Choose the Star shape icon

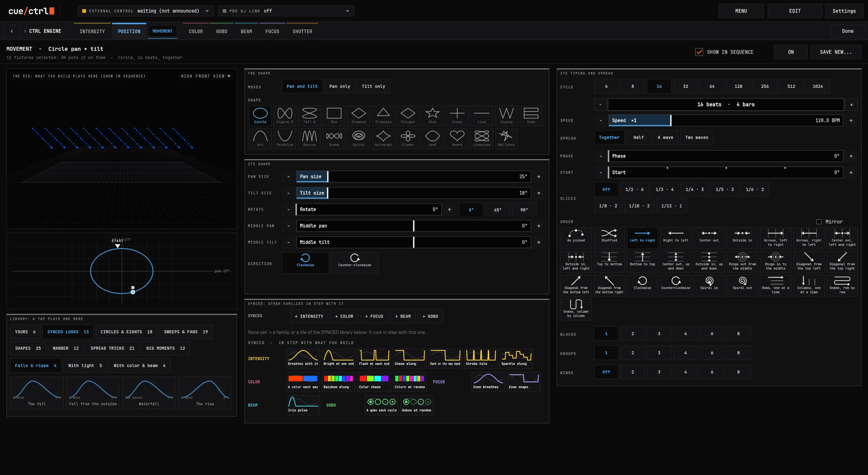(432, 116)
